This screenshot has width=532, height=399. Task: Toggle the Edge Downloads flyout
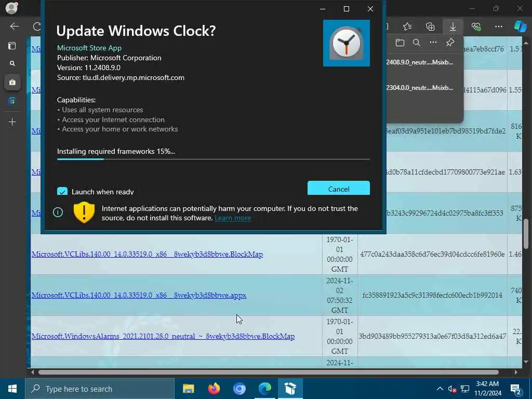453,26
